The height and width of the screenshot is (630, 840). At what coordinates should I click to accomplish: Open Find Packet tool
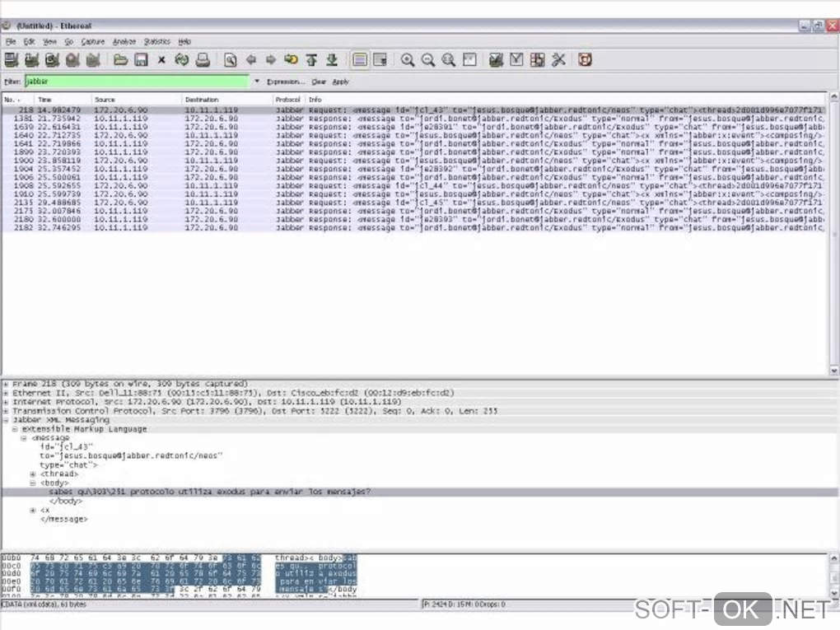click(x=231, y=60)
